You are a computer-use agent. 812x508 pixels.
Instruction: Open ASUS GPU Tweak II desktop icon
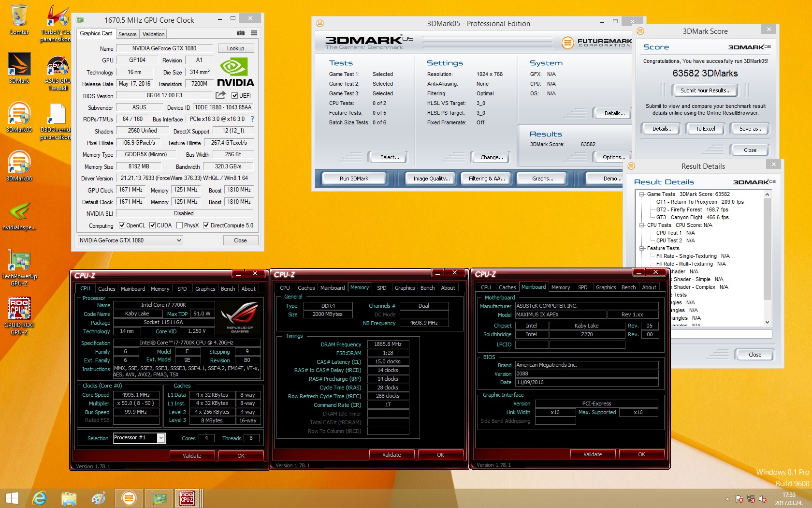click(58, 73)
